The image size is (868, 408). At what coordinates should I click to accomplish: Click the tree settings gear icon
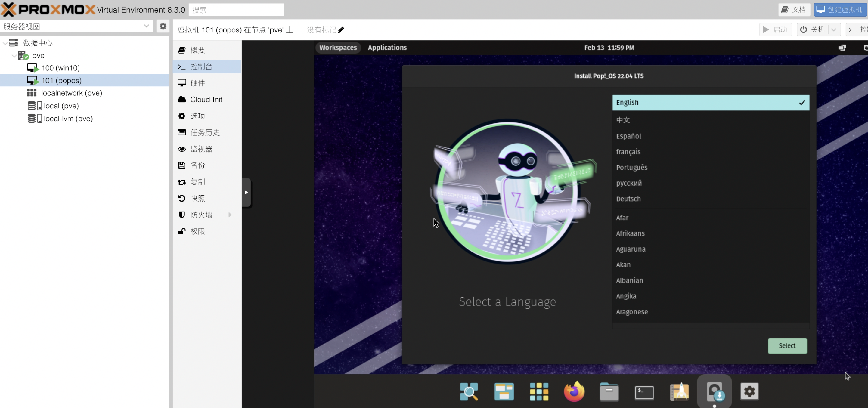pos(163,26)
